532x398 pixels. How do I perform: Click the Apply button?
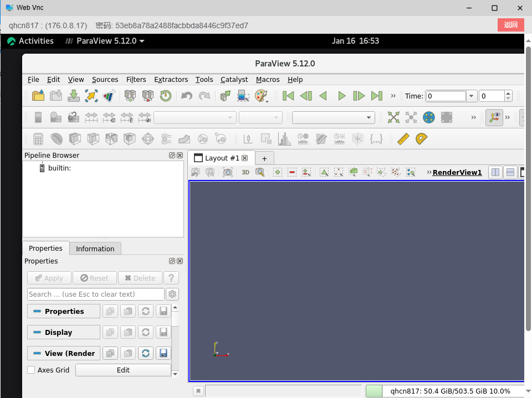coord(49,278)
